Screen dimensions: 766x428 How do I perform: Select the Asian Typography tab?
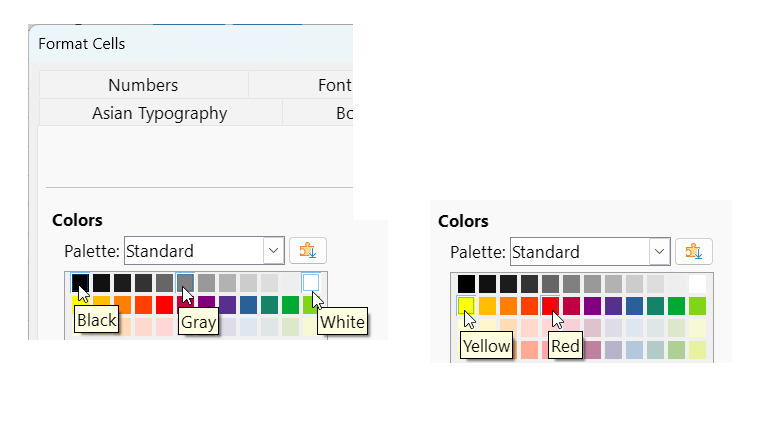click(x=159, y=113)
